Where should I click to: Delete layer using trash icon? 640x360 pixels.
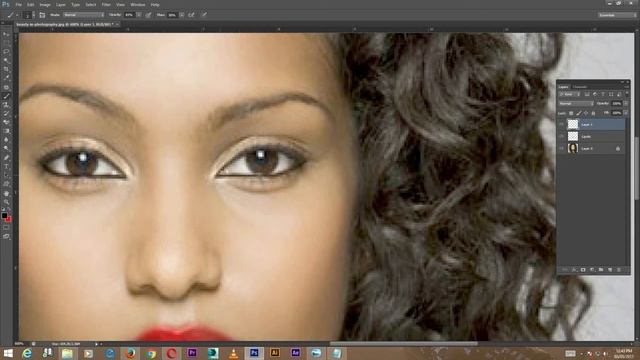619,270
